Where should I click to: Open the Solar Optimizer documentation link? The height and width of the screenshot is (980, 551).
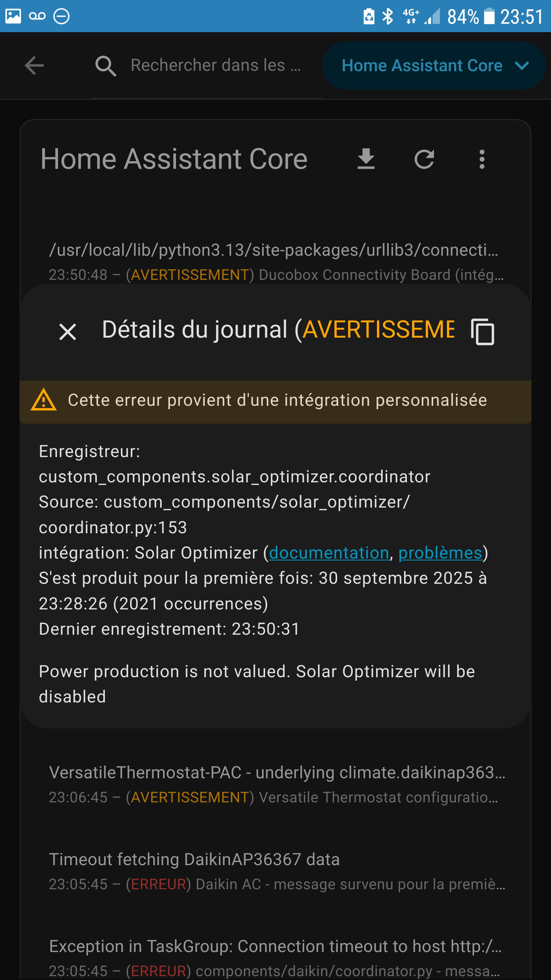(329, 553)
